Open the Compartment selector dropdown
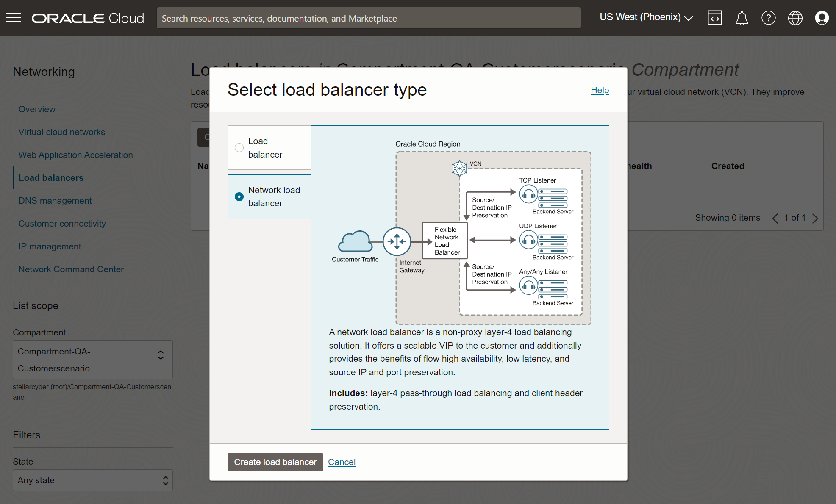836x504 pixels. pyautogui.click(x=92, y=360)
